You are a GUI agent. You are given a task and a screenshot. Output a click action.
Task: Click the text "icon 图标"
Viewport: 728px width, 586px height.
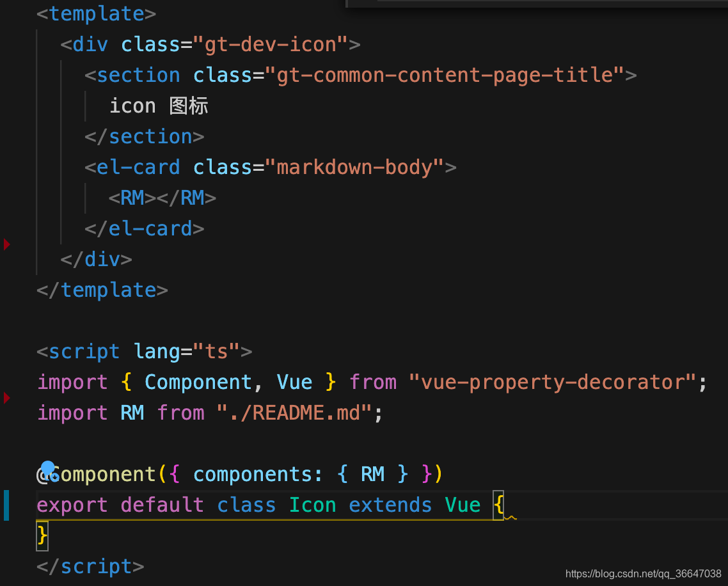159,106
